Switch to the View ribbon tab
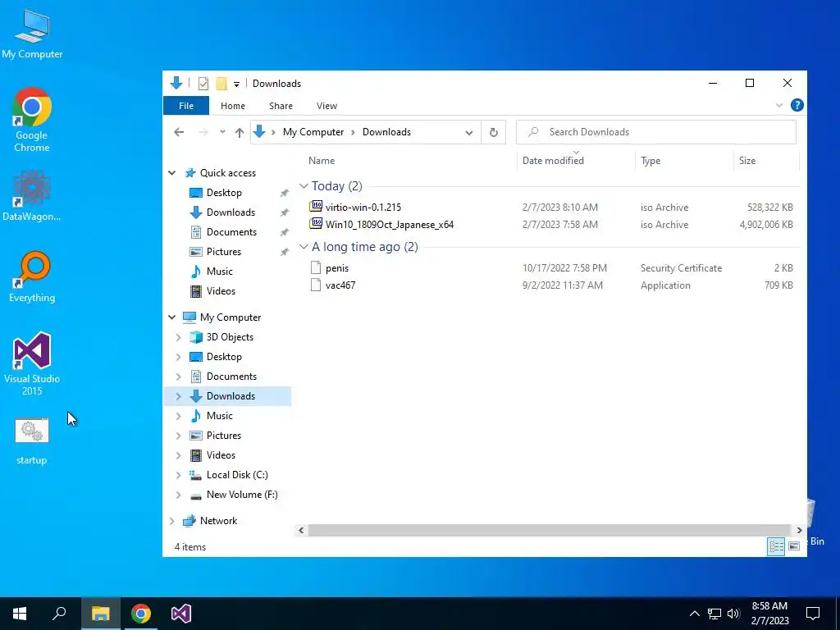Viewport: 840px width, 630px height. pyautogui.click(x=326, y=106)
